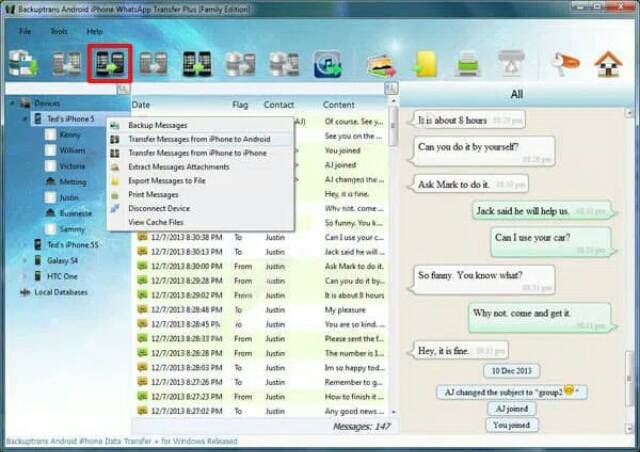Click the blue music note toolbar icon
Viewport: 640px width, 452px height.
point(328,64)
